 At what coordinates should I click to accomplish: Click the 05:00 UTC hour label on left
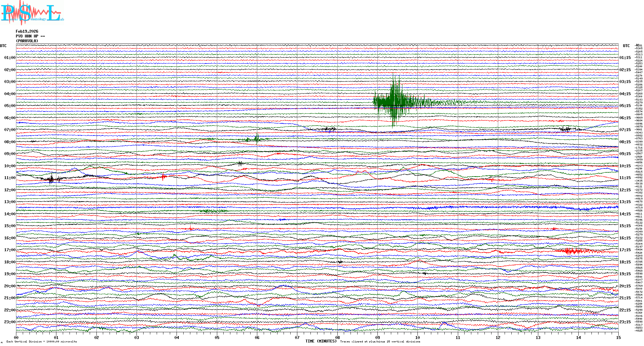[x=10, y=106]
